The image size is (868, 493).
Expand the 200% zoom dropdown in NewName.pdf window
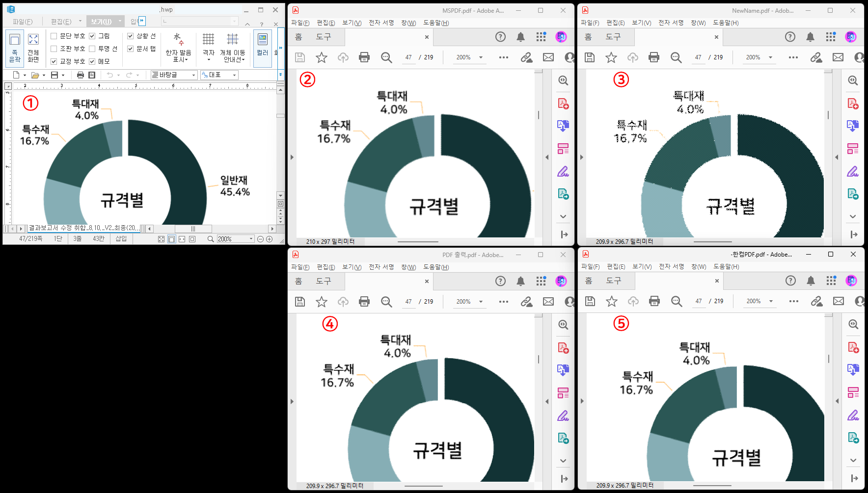click(x=770, y=57)
